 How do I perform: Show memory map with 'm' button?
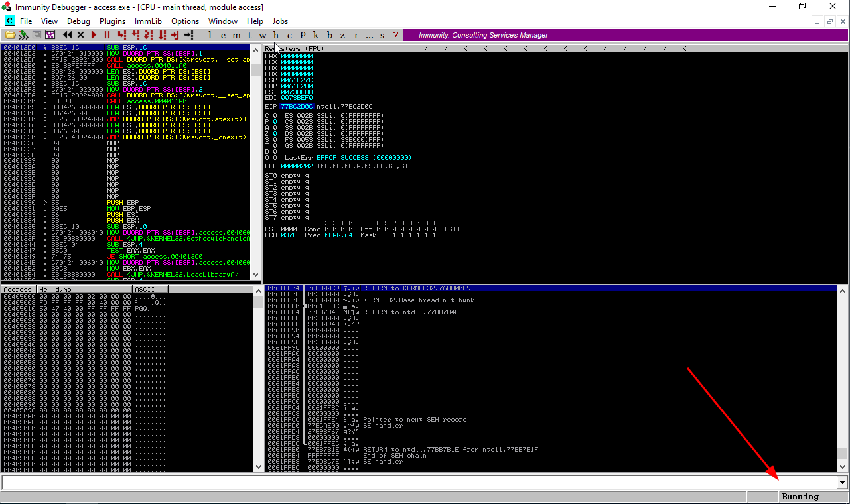click(236, 35)
